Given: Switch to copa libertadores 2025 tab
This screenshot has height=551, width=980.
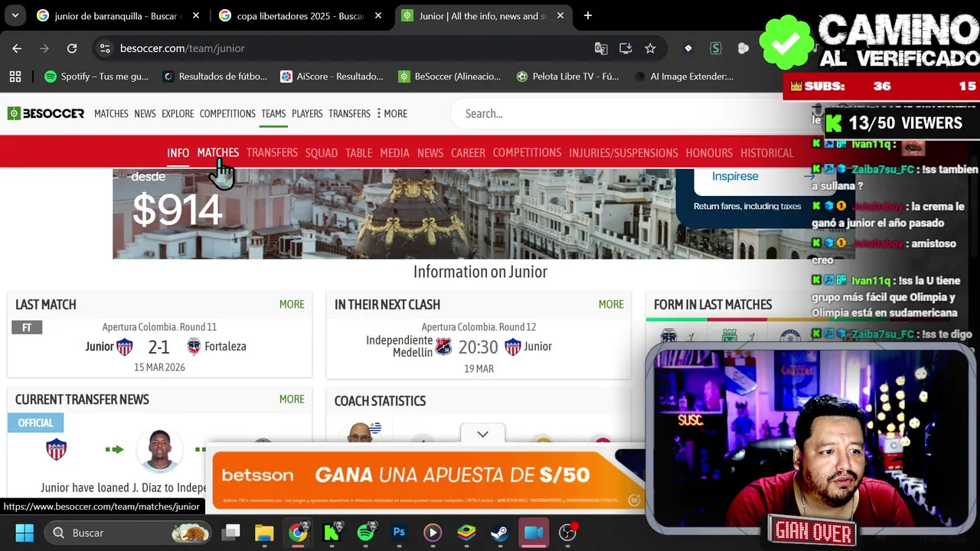Looking at the screenshot, I should (300, 16).
